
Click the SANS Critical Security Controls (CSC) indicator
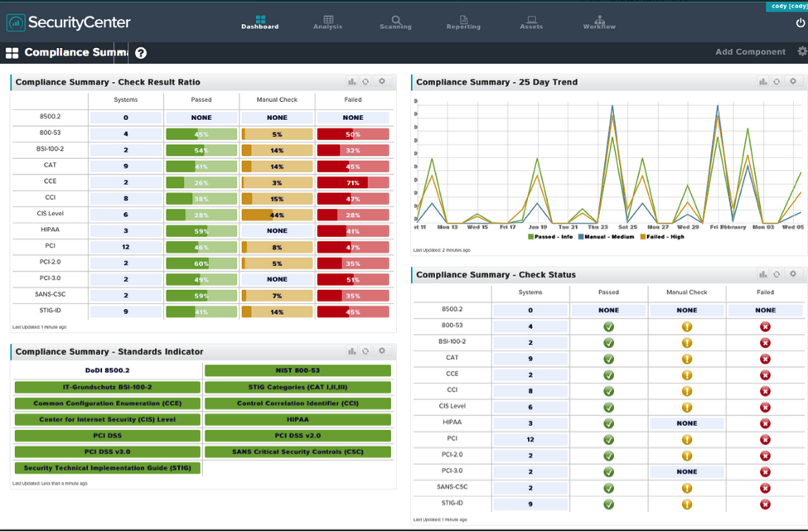pyautogui.click(x=298, y=452)
